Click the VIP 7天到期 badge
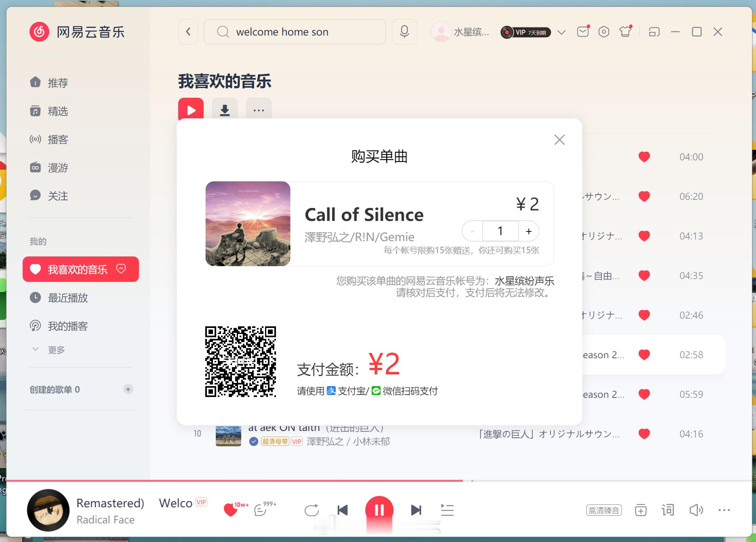Viewport: 756px width, 542px height. 526,32
